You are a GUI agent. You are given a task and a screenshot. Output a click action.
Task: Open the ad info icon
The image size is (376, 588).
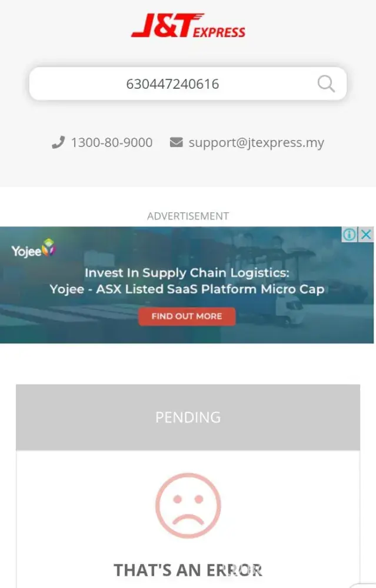350,235
